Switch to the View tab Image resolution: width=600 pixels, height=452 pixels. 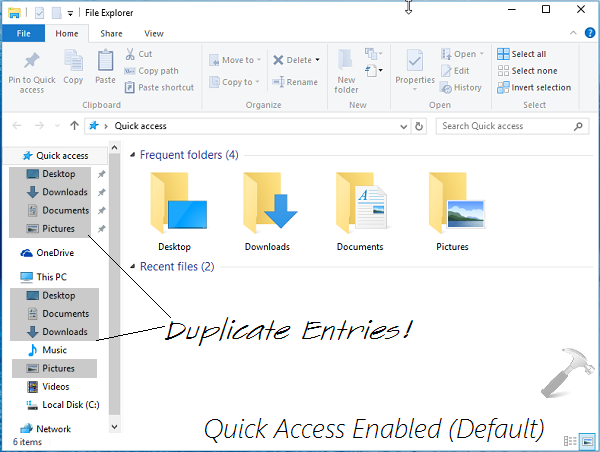click(154, 34)
